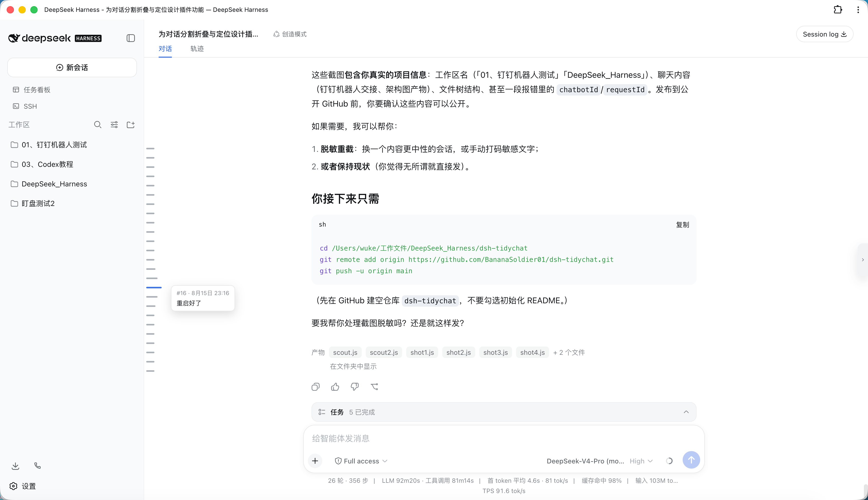Dislike the reply with thumbs-down icon

click(x=354, y=387)
